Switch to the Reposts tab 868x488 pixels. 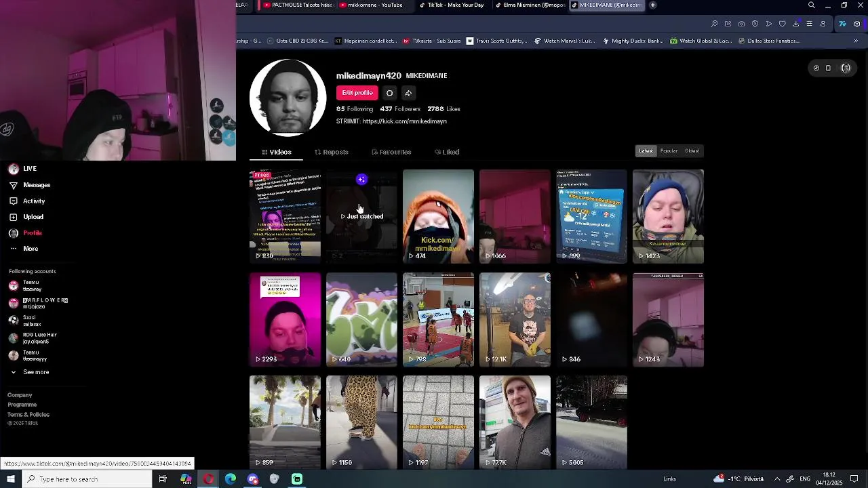coord(332,152)
